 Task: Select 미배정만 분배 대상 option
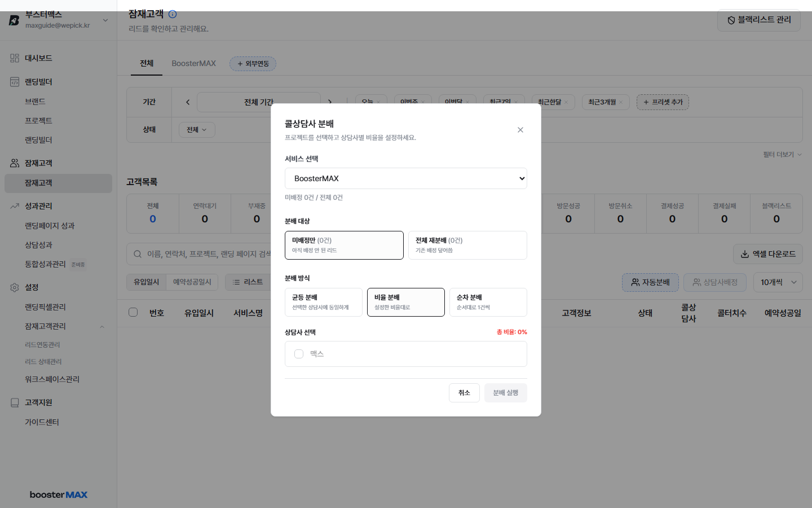point(344,245)
